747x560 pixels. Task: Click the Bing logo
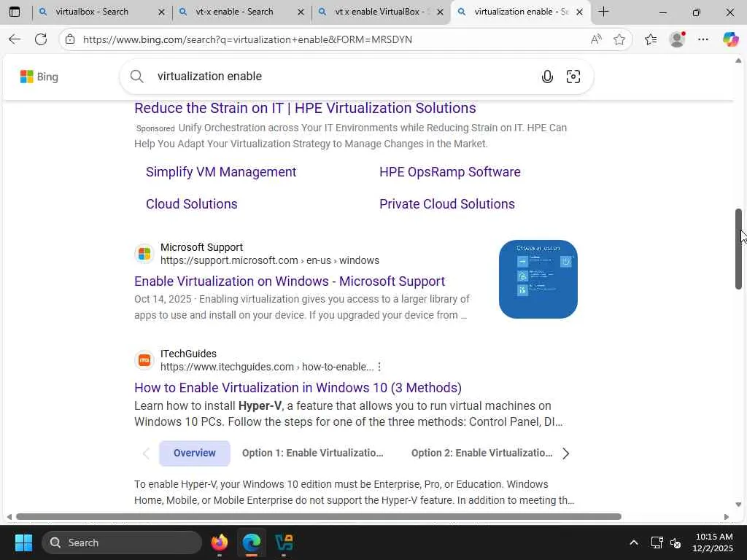[x=39, y=77]
